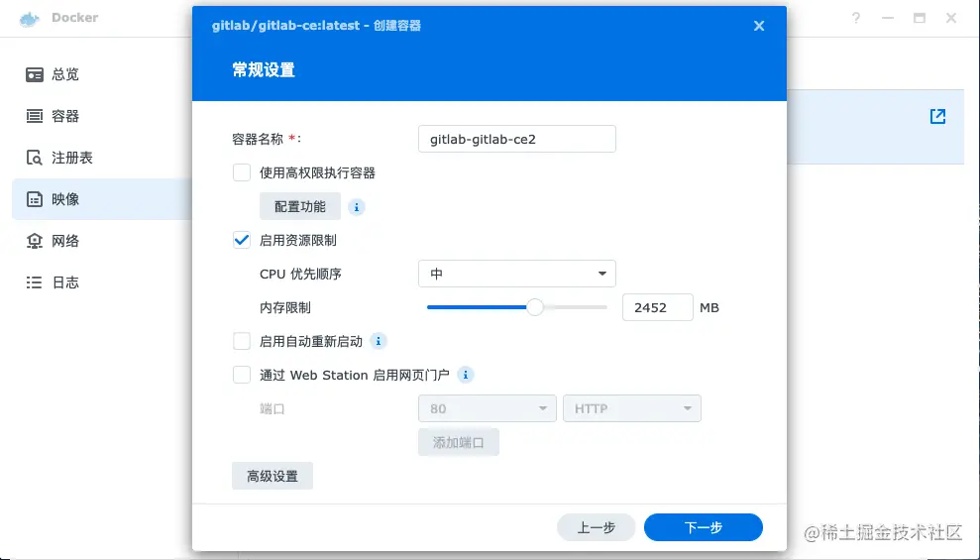Click the 配置功能 button
Image resolution: width=980 pixels, height=560 pixels.
(300, 207)
